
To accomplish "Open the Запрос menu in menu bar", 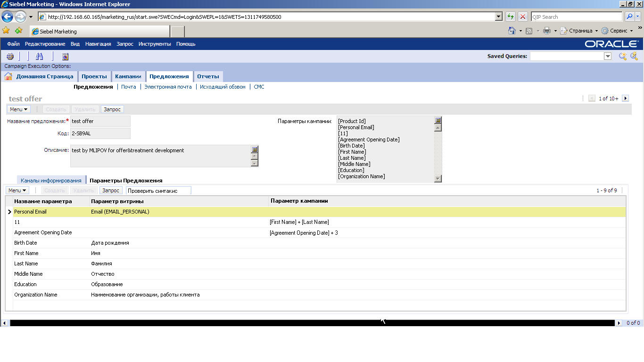I will coord(125,44).
